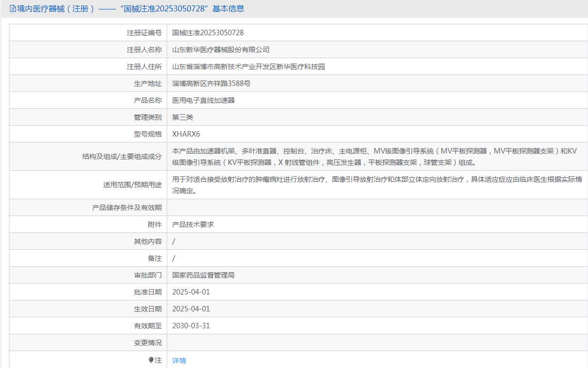This screenshot has height=368, width=588.
Task: Open the 详情 link
Action: pyautogui.click(x=179, y=361)
